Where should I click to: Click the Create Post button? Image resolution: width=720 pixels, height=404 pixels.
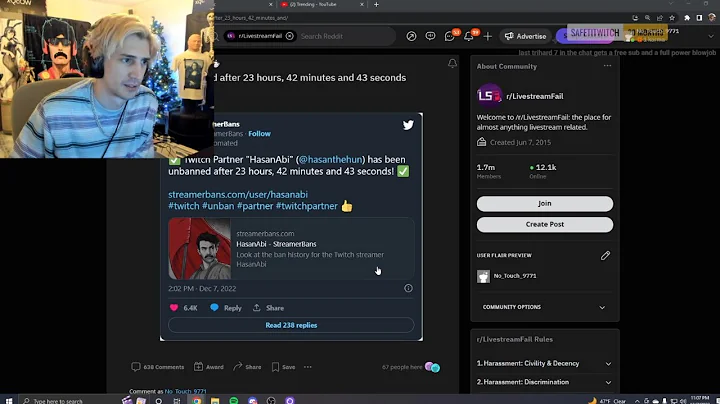[545, 224]
